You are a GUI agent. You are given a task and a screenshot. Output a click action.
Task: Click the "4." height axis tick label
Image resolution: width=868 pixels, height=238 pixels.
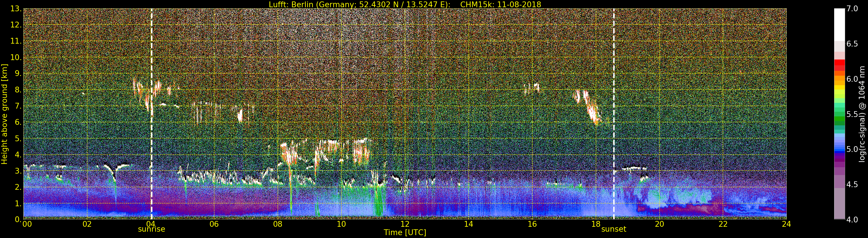pos(18,155)
